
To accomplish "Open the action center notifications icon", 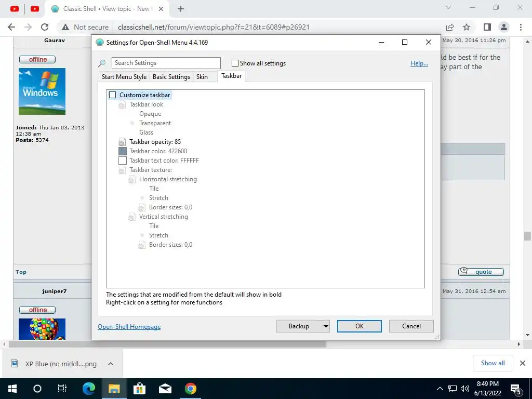I will 516,389.
